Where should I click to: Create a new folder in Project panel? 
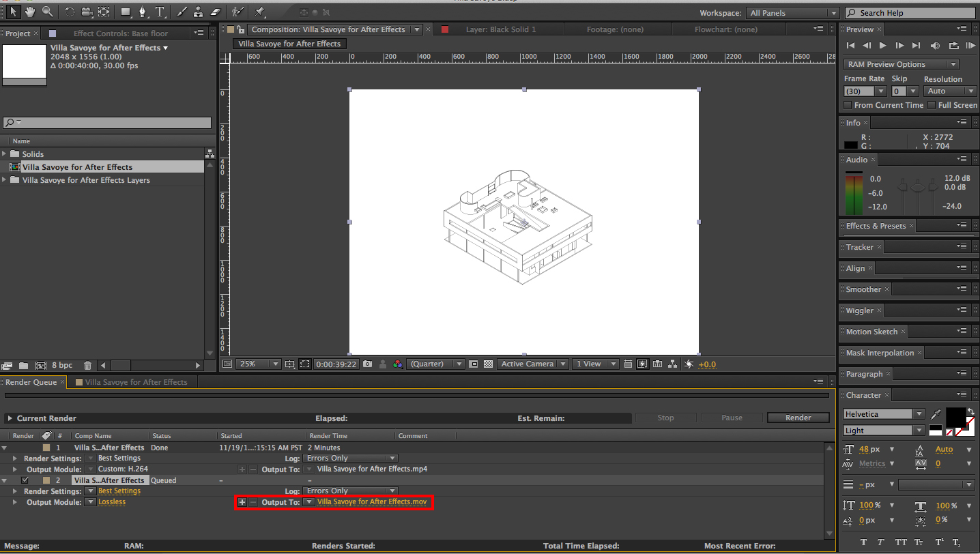click(24, 366)
